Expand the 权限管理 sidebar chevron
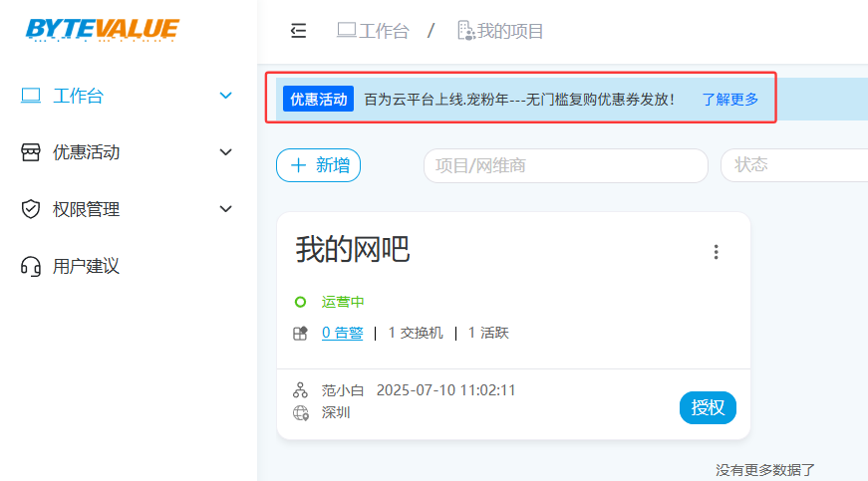 coord(225,209)
